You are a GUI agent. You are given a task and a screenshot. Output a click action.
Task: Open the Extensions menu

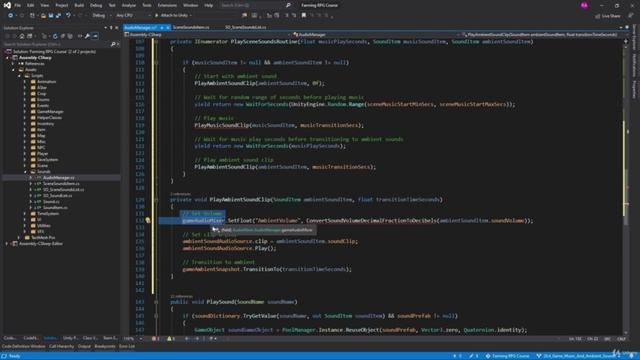[x=167, y=5]
